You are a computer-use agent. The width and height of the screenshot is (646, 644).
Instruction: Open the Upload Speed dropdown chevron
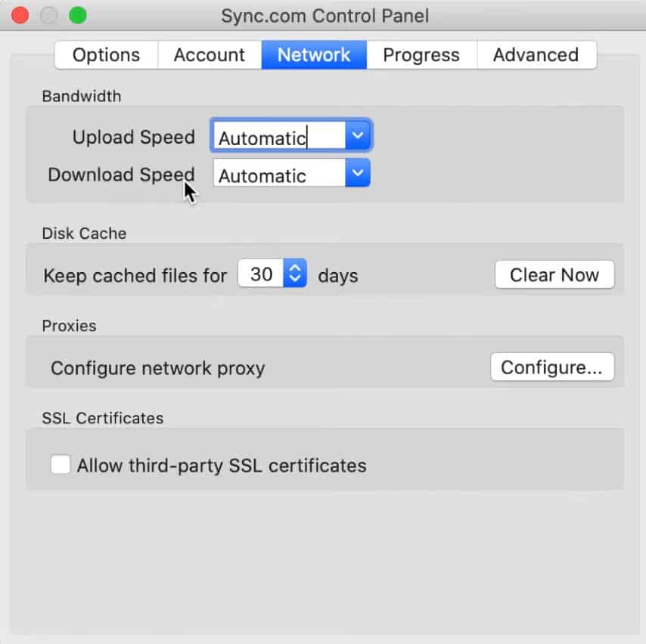[x=357, y=135]
